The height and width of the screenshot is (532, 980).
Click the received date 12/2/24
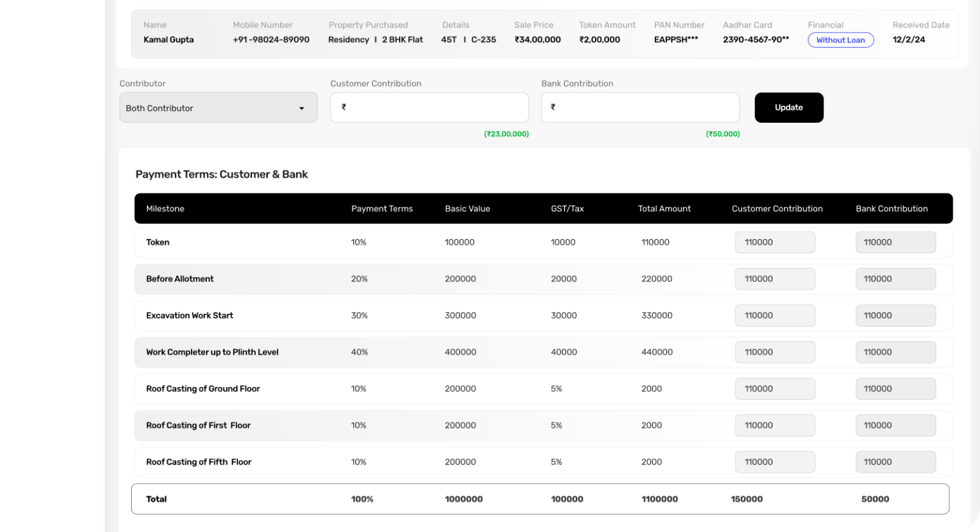909,39
